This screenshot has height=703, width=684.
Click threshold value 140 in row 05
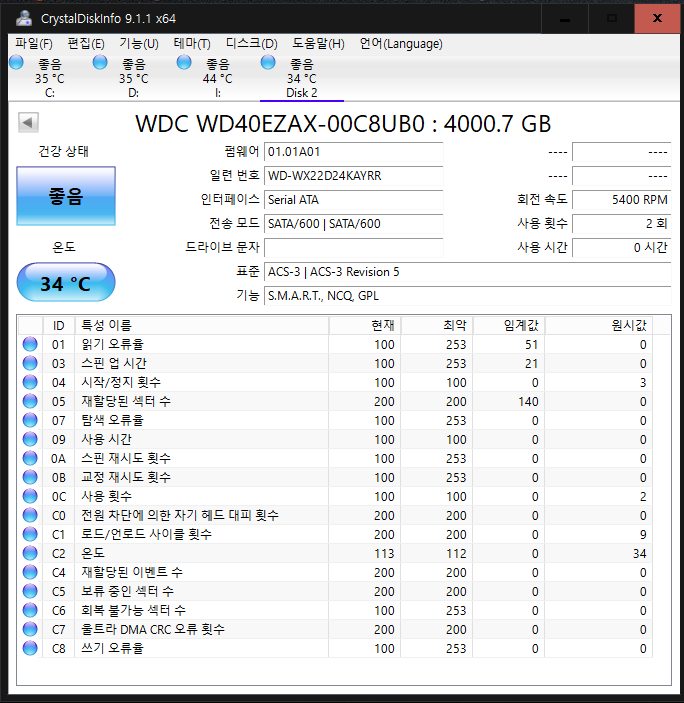tap(528, 402)
